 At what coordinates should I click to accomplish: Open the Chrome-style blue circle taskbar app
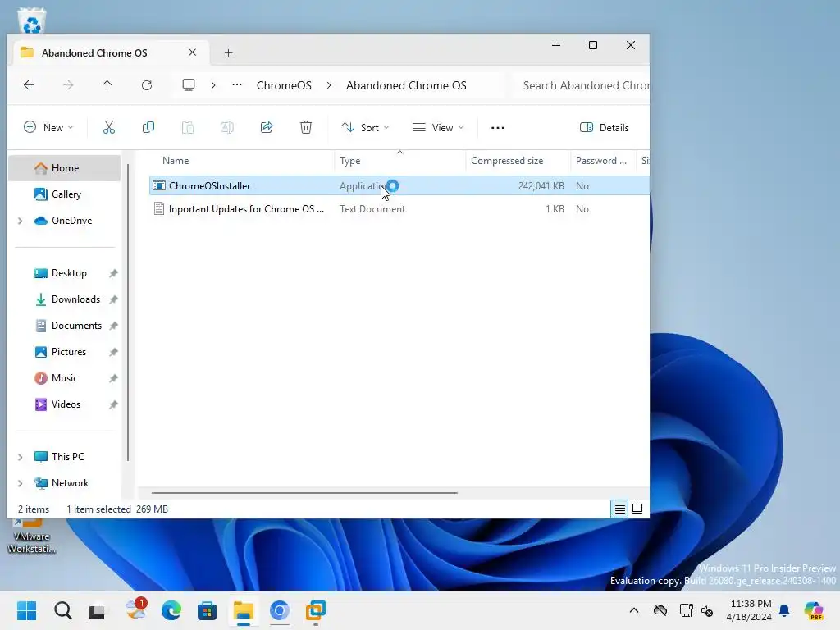280,610
